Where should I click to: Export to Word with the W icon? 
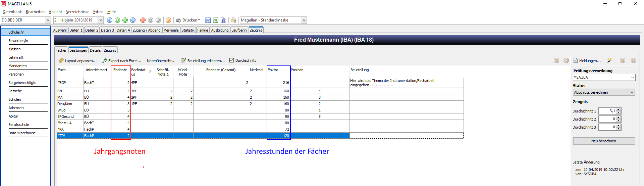(208, 20)
